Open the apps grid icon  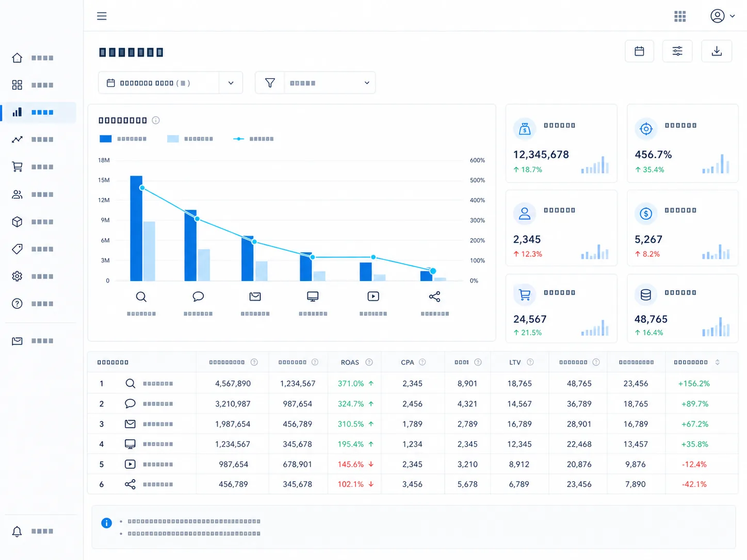click(x=680, y=17)
